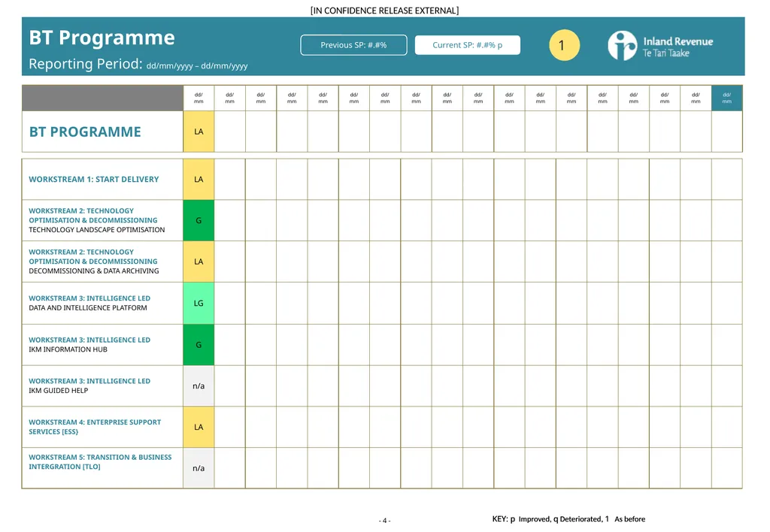The image size is (770, 532).
Task: Click LA status for Decommissioning & Data Archiving
Action: click(x=199, y=261)
